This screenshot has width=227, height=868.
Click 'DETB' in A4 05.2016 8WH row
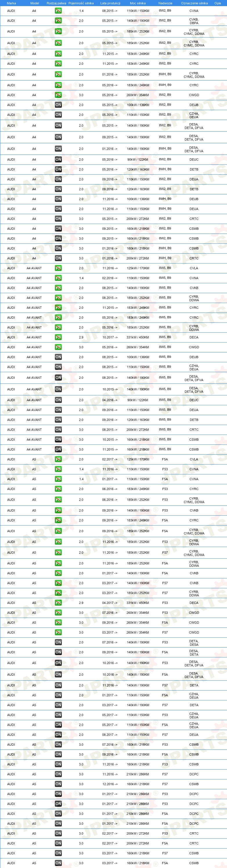194,169
